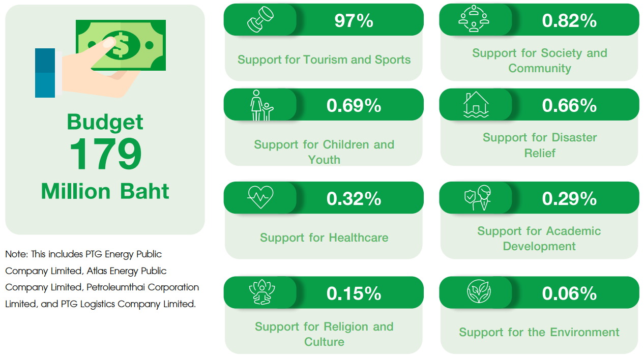Screen dimensions: 644x356
Task: Open Support for Children and Youth label
Action: (324, 152)
